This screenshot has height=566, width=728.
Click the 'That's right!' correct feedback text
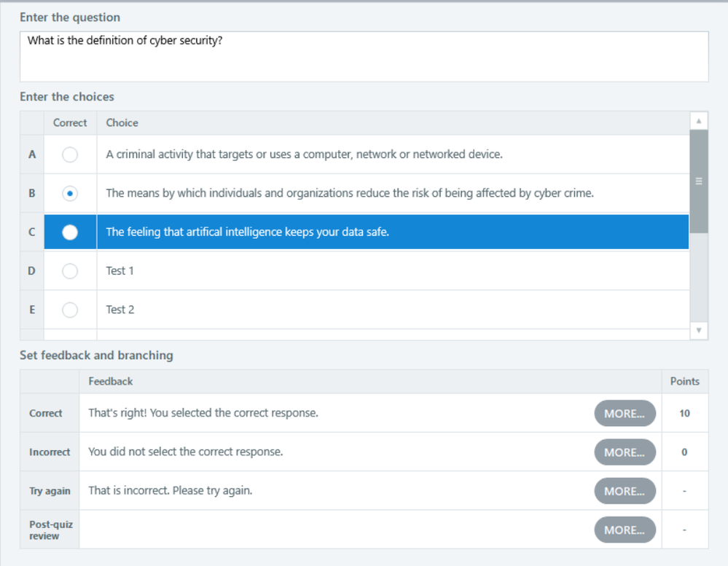203,413
